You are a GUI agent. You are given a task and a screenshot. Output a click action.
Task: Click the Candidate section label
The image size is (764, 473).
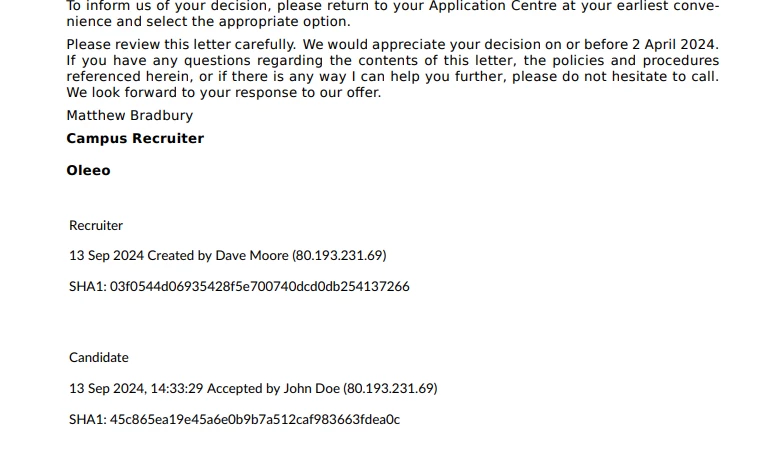click(99, 358)
